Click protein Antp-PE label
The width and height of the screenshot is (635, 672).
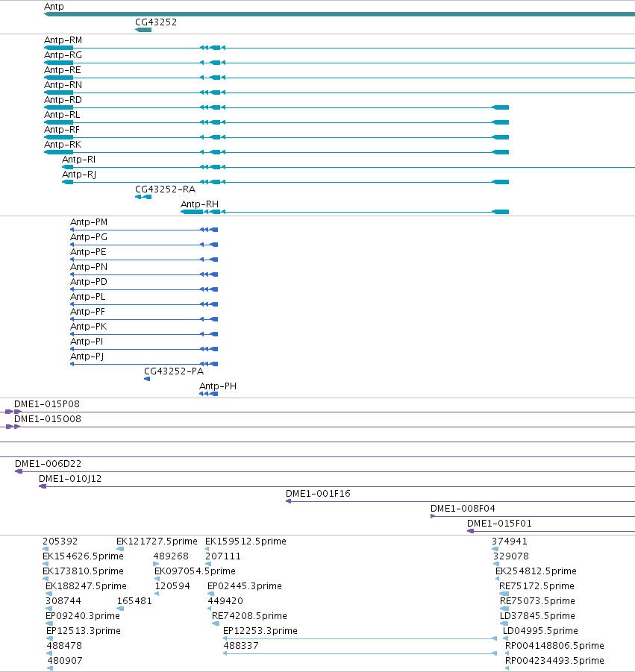tap(88, 252)
